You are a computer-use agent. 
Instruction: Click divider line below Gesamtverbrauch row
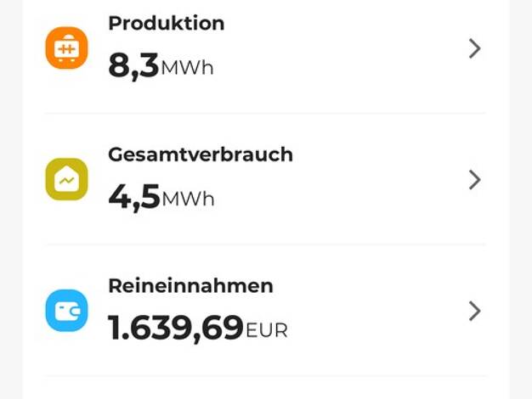265,244
